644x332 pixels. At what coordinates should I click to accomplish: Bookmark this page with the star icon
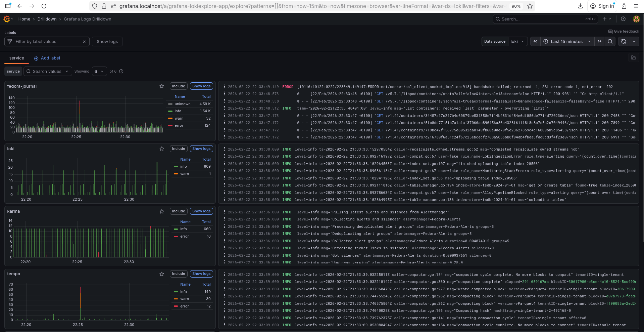click(x=530, y=6)
